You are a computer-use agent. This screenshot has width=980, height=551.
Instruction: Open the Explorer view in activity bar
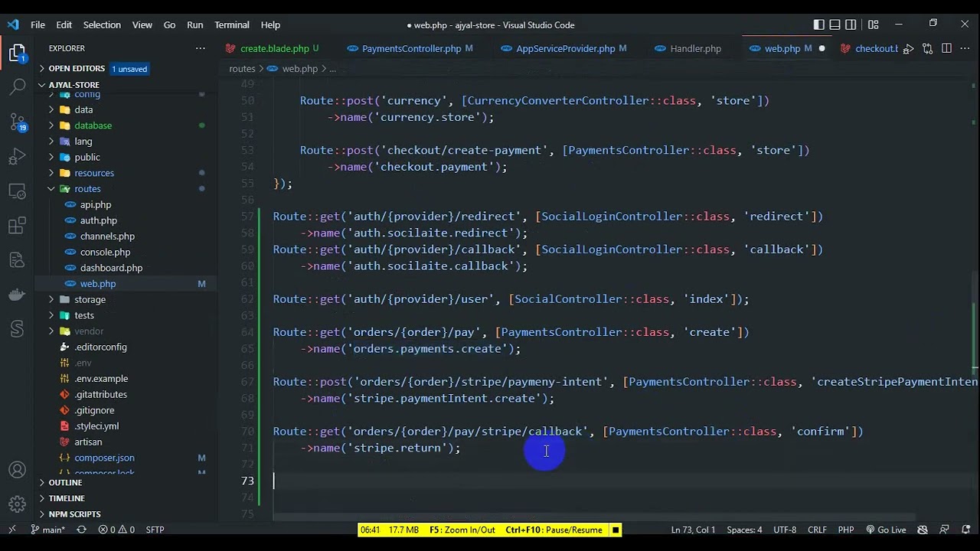click(17, 53)
